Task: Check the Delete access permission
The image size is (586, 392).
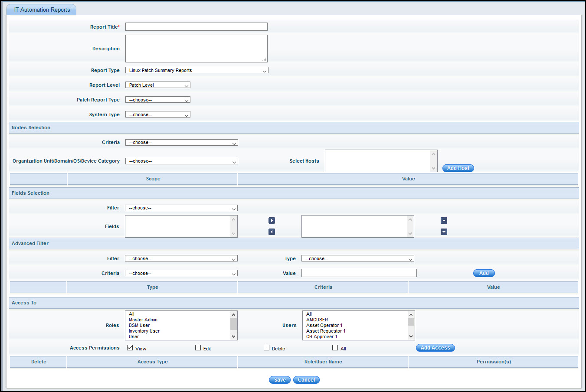Action: 267,348
